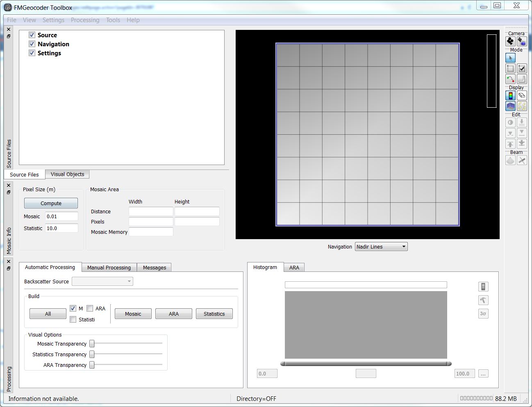This screenshot has width=532, height=407.
Task: Select the arrow pointer mode tool
Action: tap(510, 58)
